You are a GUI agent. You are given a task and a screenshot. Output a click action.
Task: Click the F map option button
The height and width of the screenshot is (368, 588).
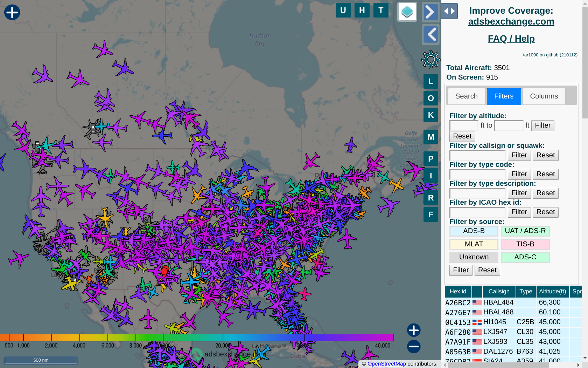[x=431, y=214]
